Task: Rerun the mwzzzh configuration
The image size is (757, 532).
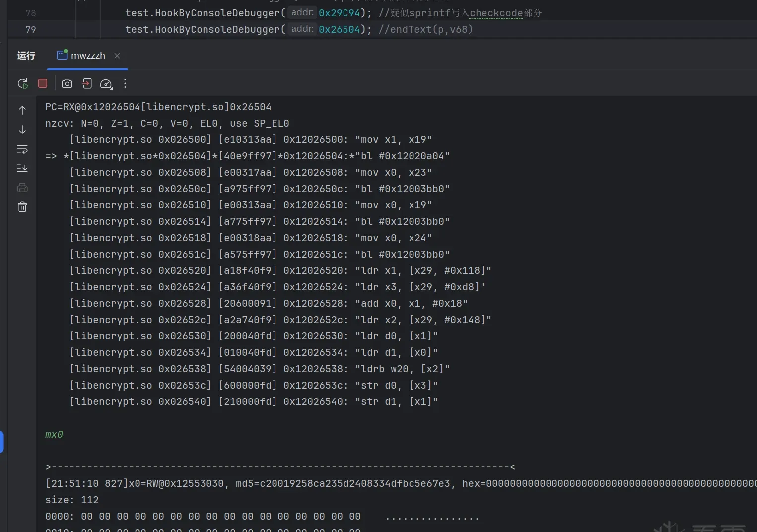Action: 23,84
